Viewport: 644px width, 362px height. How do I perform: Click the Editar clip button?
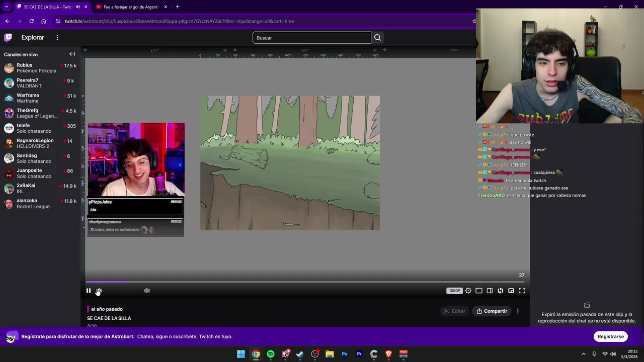[454, 311]
